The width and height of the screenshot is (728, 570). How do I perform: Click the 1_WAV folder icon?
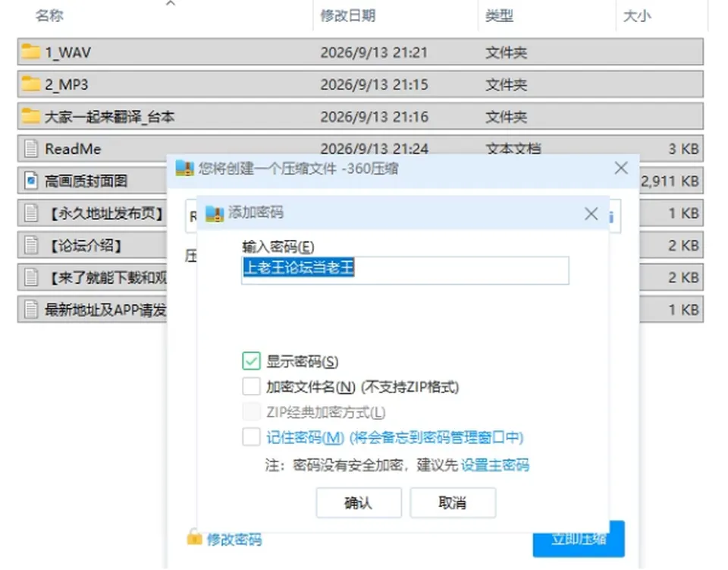30,52
